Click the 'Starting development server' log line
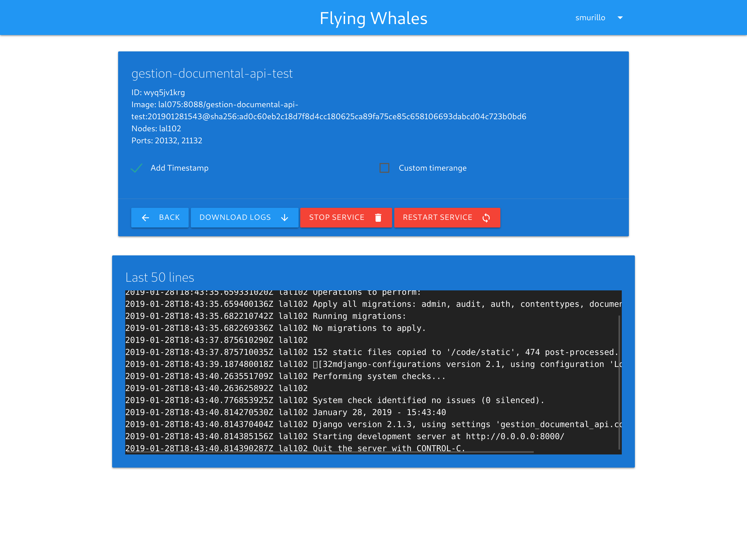The width and height of the screenshot is (747, 560). 438,436
